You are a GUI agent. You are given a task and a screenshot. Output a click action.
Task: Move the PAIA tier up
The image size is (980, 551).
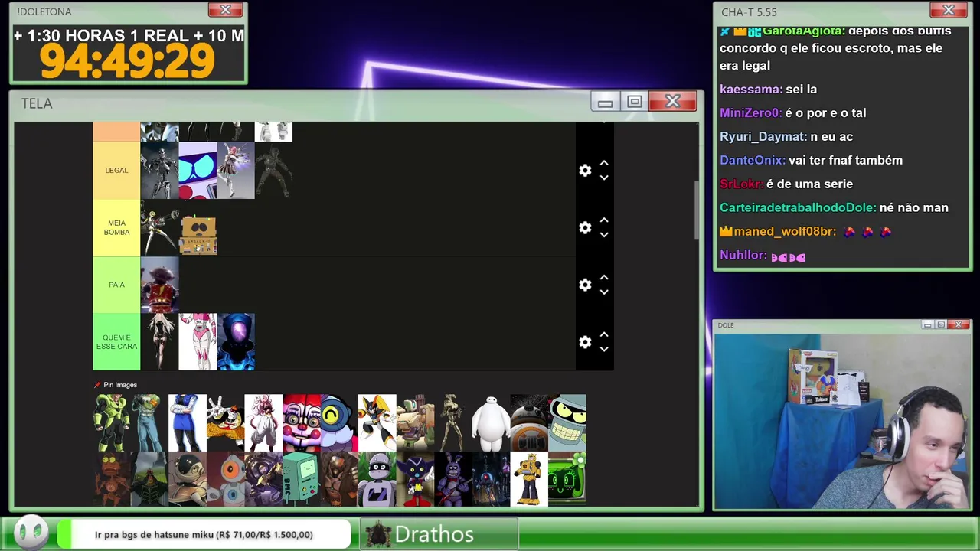(x=604, y=277)
